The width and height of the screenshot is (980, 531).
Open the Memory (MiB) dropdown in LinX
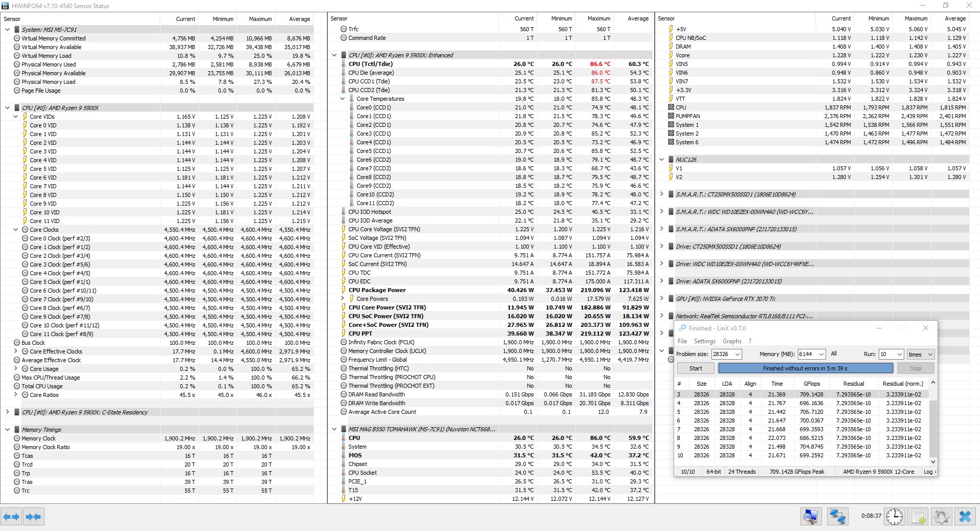tap(821, 354)
